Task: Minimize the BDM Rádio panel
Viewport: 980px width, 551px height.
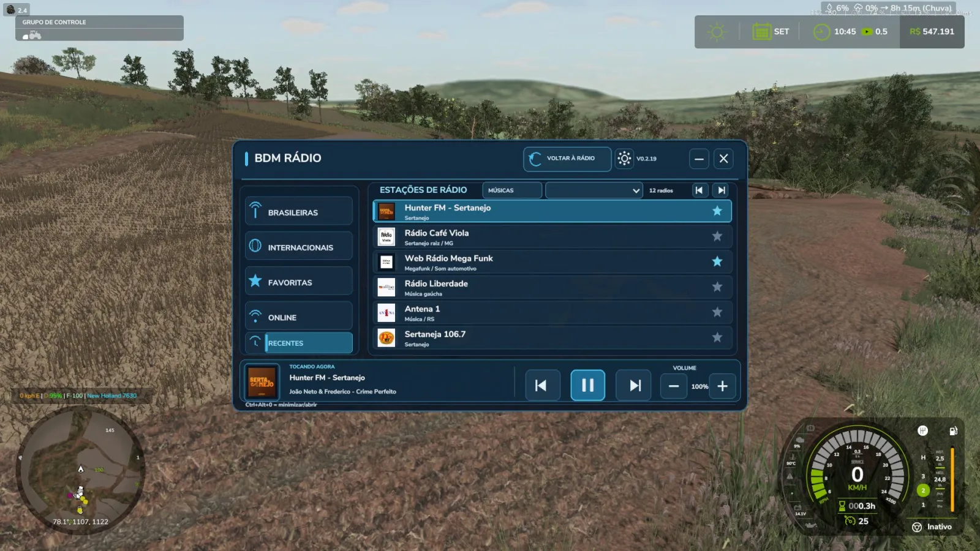Action: tap(699, 159)
